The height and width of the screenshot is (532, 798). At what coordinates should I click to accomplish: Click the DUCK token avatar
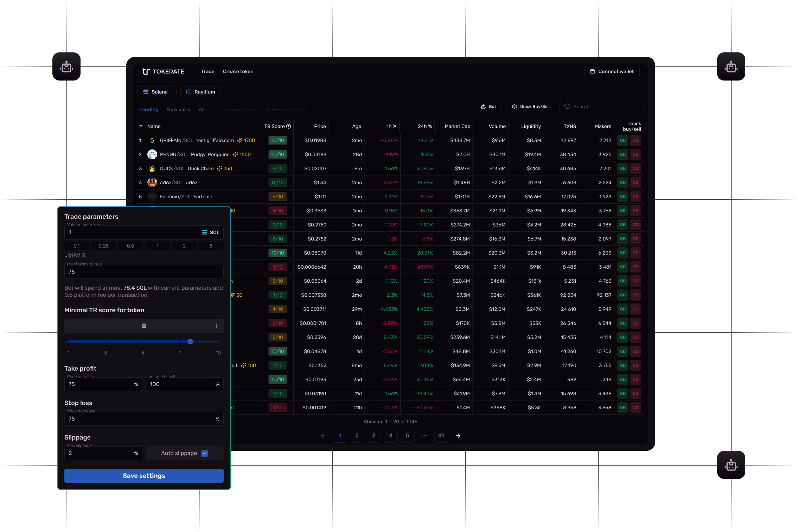pos(152,168)
